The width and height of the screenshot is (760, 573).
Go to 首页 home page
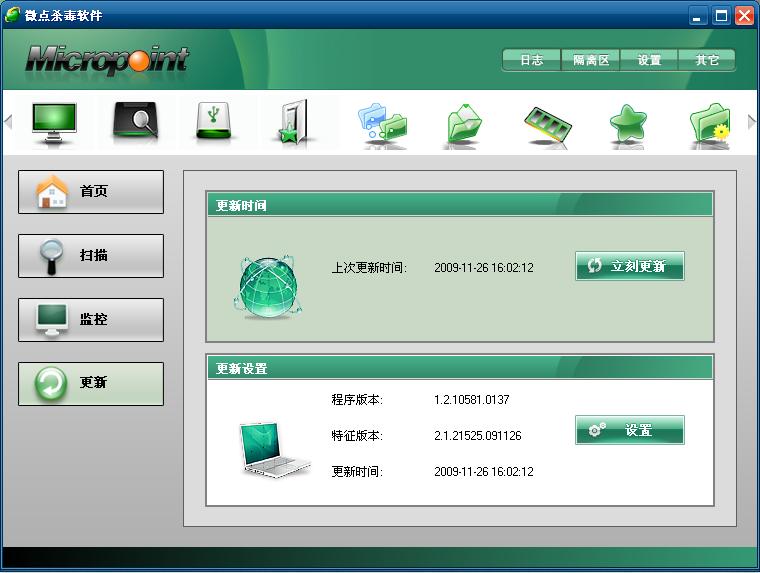tap(91, 191)
